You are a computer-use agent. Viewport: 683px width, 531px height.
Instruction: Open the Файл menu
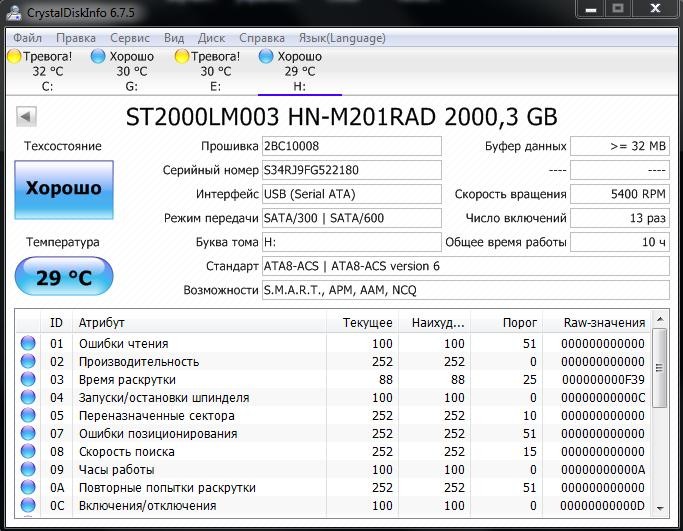pyautogui.click(x=27, y=38)
